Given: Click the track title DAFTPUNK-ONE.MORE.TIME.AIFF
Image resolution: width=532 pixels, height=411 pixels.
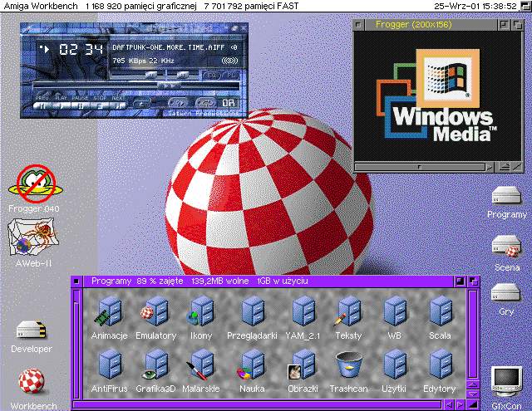Looking at the screenshot, I should [x=168, y=48].
